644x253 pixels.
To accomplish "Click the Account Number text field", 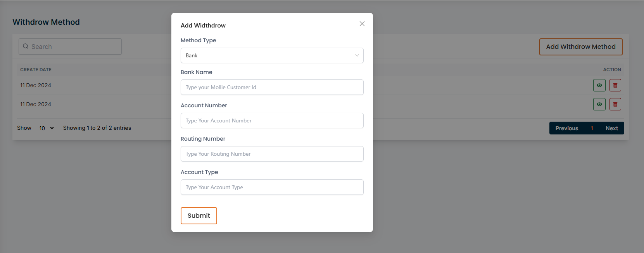I will point(272,120).
